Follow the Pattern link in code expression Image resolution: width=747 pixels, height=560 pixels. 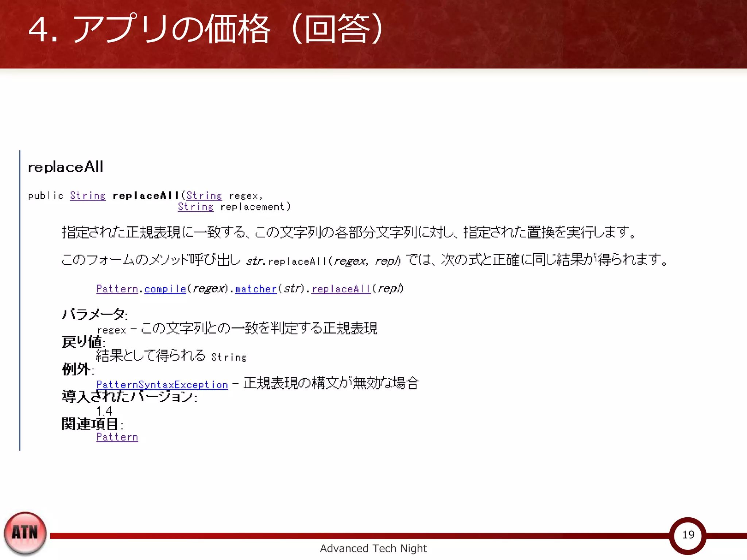click(x=117, y=289)
